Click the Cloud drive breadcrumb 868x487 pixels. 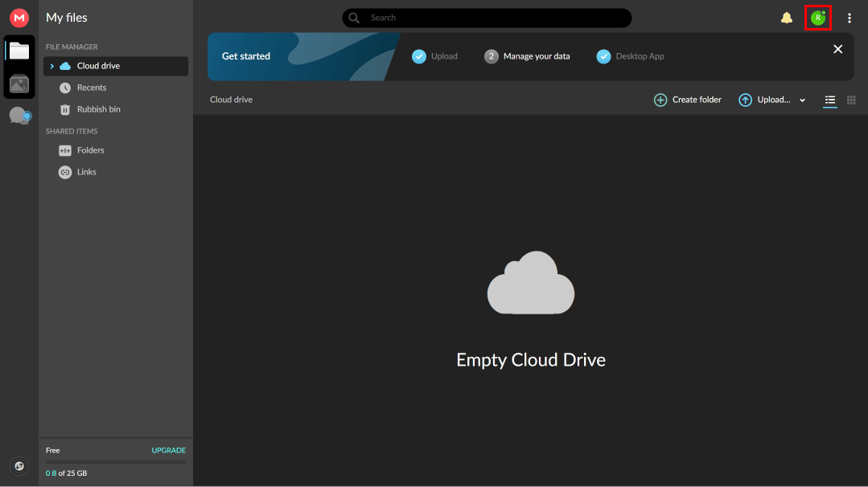point(231,100)
